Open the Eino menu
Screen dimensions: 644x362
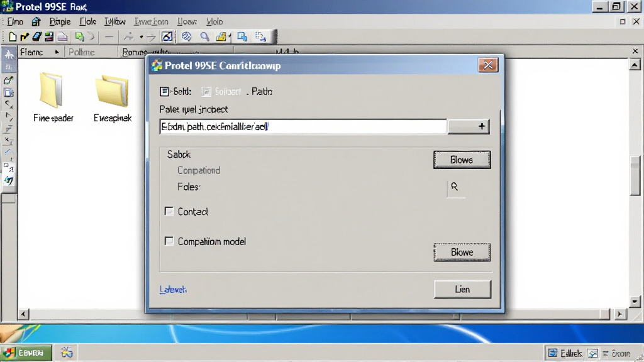pos(15,22)
